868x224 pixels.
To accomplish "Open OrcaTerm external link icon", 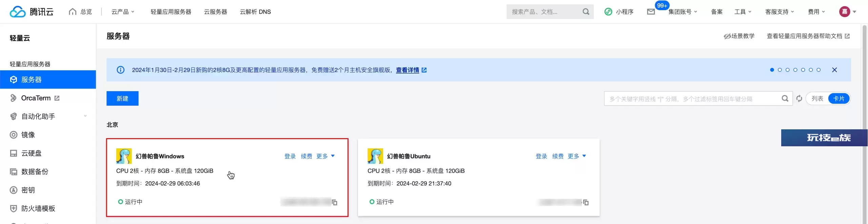I will click(57, 98).
